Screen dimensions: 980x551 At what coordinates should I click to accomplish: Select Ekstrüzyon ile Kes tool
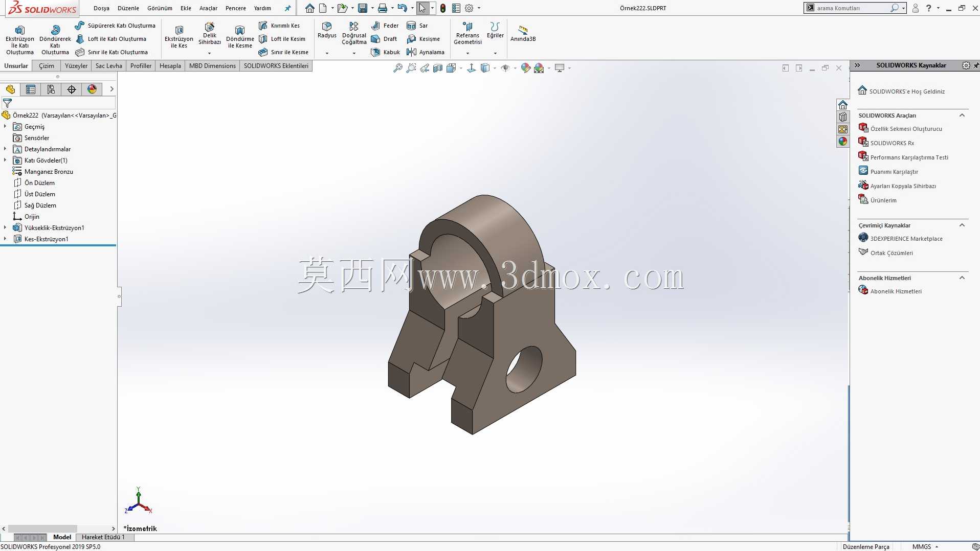[179, 37]
